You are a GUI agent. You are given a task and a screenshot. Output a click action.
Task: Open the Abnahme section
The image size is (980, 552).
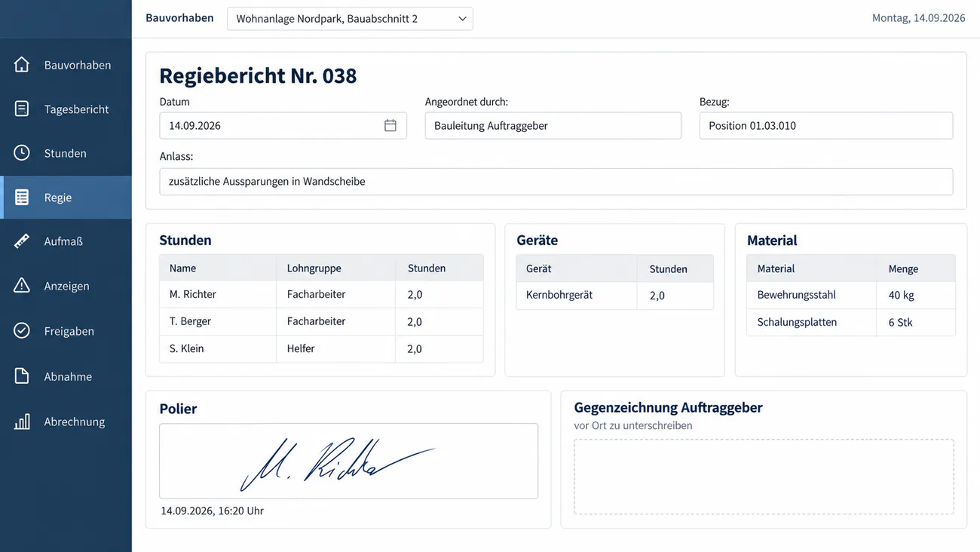point(66,376)
